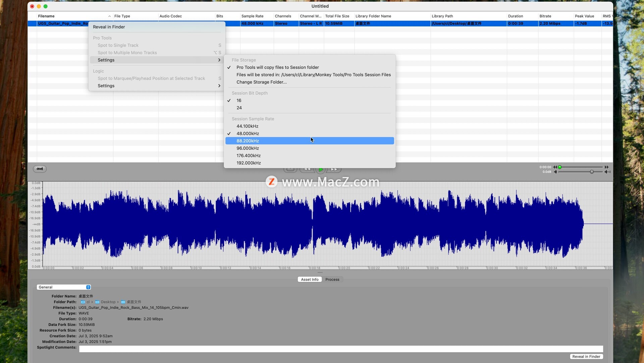The width and height of the screenshot is (644, 363).
Task: Switch to the Process tab
Action: (332, 280)
